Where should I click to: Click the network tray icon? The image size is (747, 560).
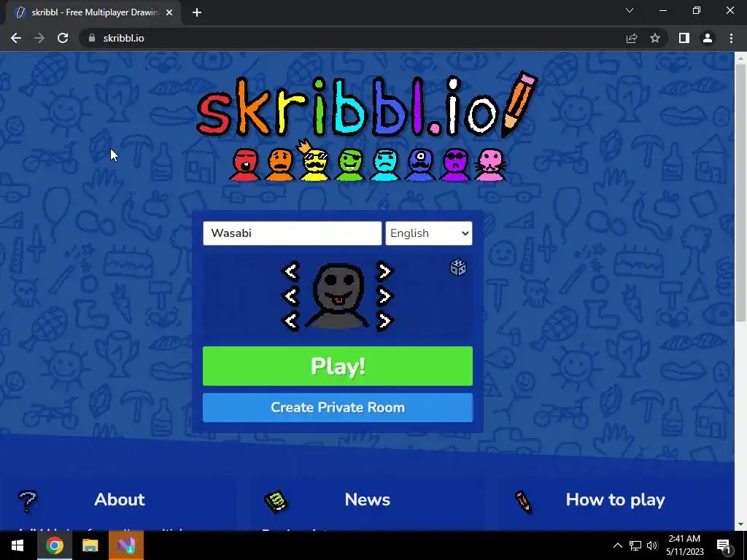point(635,545)
